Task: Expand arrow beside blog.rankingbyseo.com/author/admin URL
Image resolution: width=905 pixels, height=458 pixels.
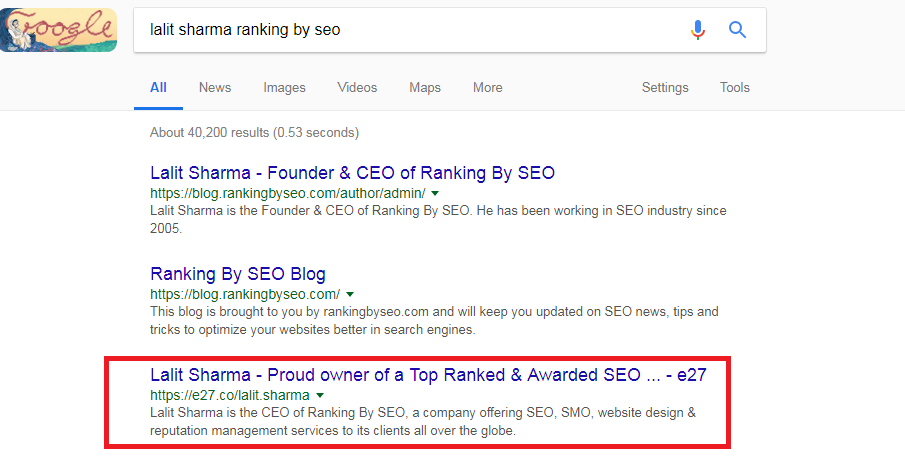Action: (435, 193)
